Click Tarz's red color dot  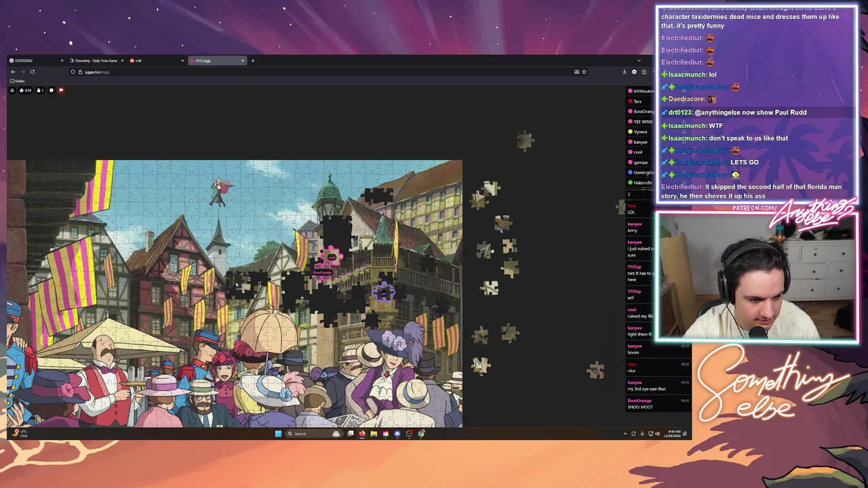630,101
